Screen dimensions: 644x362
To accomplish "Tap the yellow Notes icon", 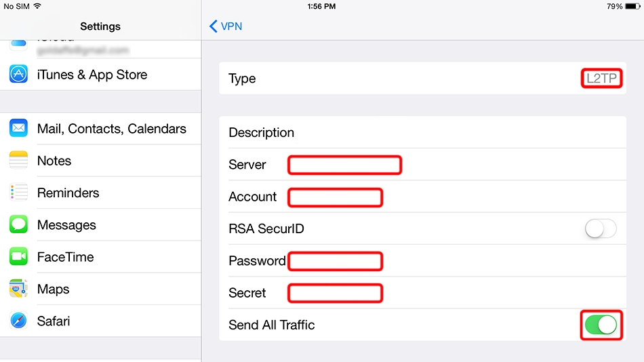I will 18,161.
